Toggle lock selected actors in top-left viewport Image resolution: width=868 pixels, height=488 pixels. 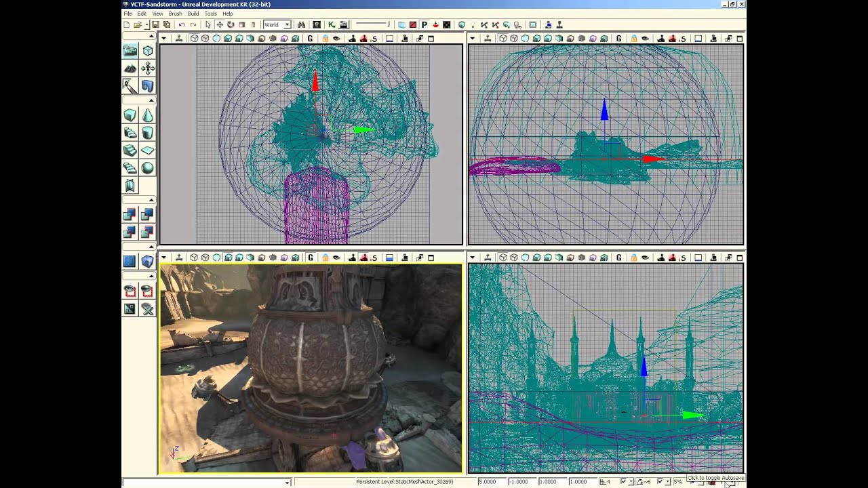point(325,39)
